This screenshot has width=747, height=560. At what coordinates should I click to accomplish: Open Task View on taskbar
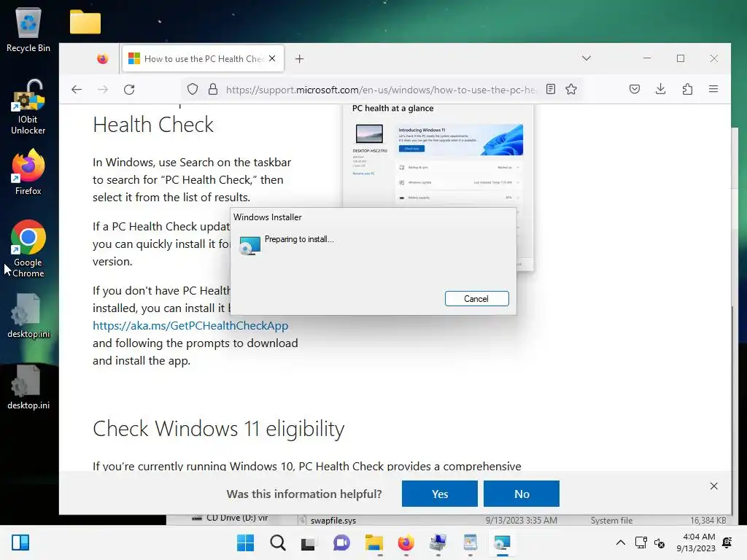click(309, 542)
